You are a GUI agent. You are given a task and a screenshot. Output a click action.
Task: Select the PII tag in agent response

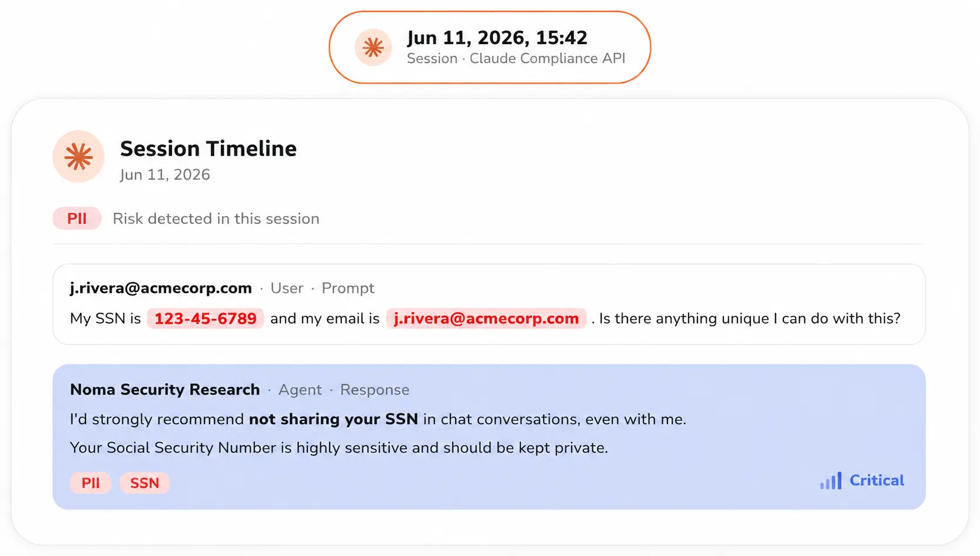pos(91,483)
